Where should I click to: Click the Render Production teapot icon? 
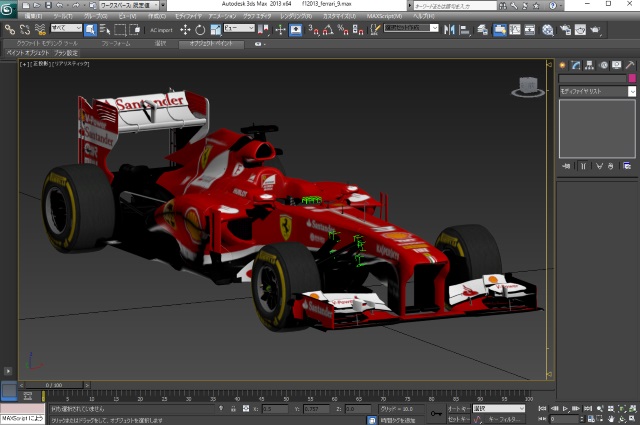(x=596, y=30)
